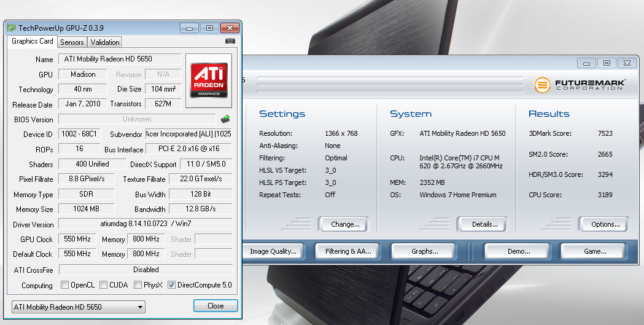The image size is (644, 325).
Task: Click Bus Interface field PCI-E 2.0
Action: (188, 149)
